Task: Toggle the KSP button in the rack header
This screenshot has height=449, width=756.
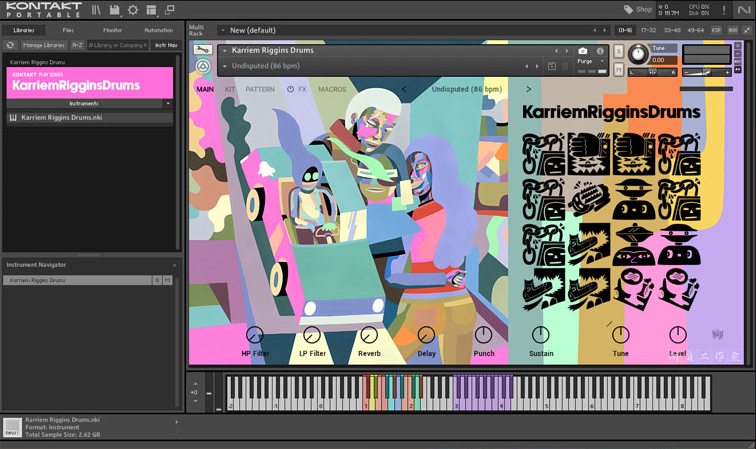Action: (716, 30)
